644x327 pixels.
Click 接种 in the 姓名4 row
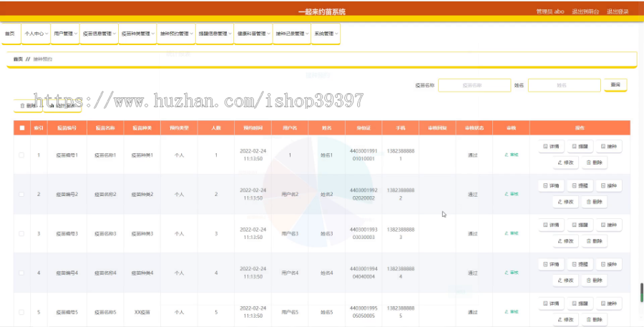[x=609, y=264]
